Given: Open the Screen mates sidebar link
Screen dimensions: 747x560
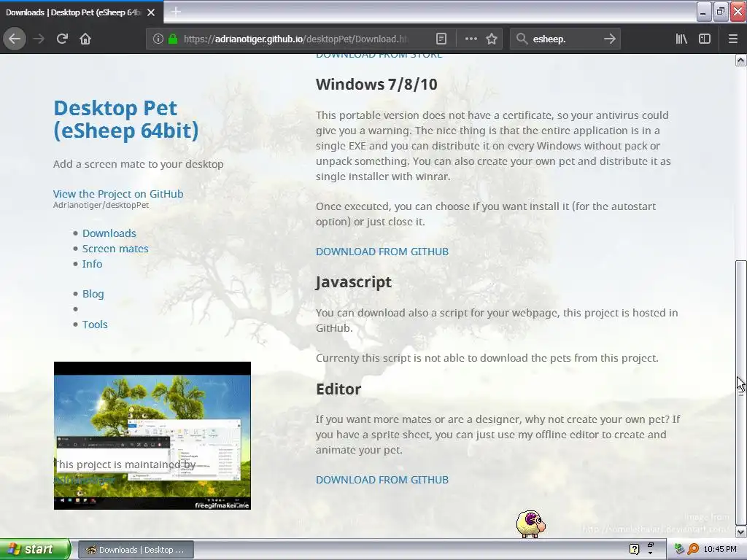Looking at the screenshot, I should pyautogui.click(x=115, y=249).
